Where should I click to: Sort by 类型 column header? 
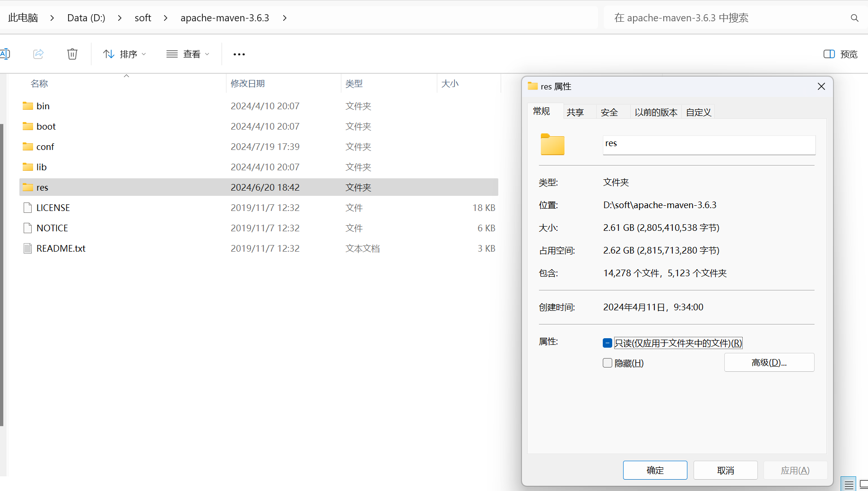(354, 84)
